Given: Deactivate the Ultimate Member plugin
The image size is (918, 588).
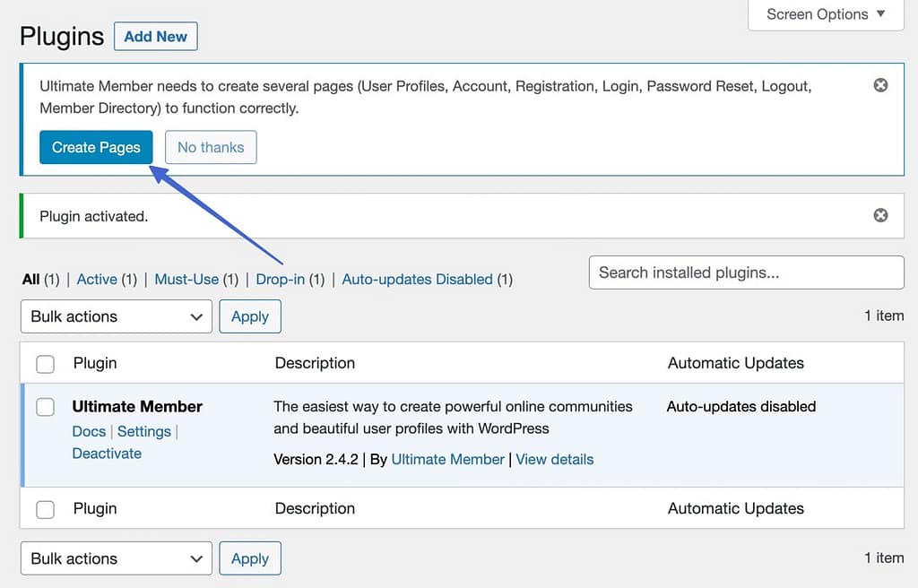Looking at the screenshot, I should (107, 454).
